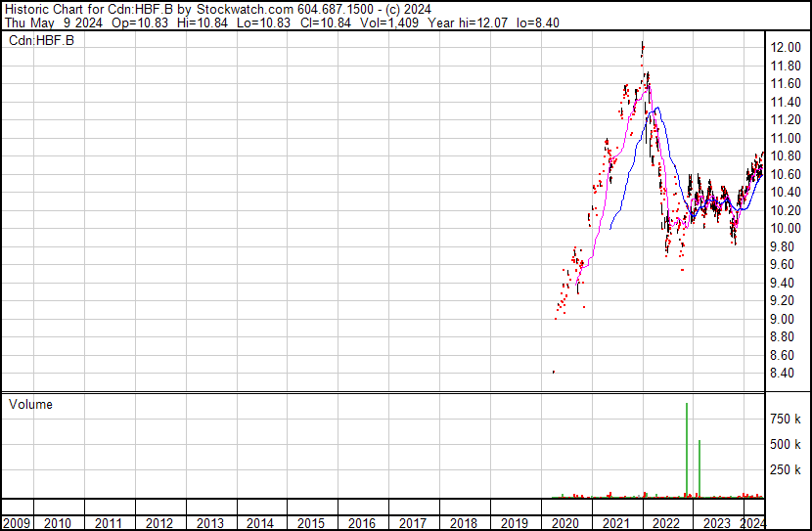Click the 2020 year label on timeline
Screen dimensions: 812x531
(565, 523)
